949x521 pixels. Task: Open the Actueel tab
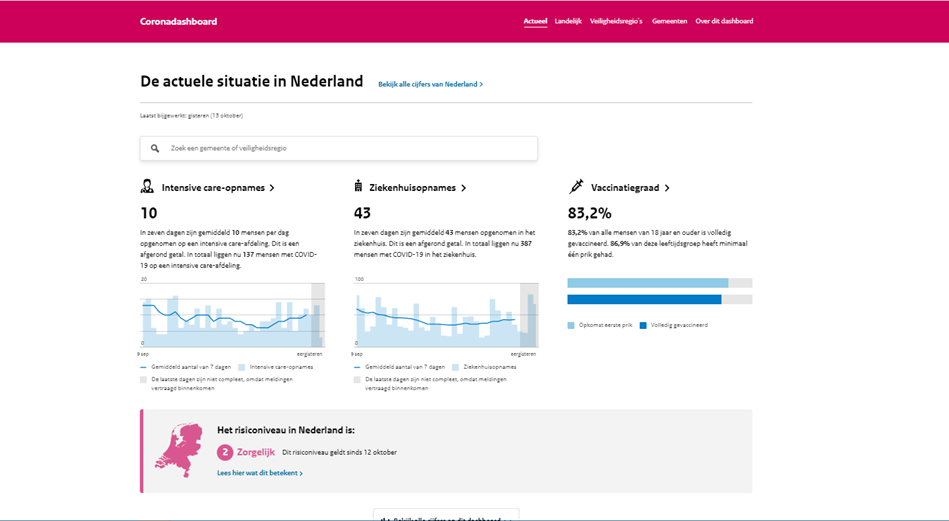[x=535, y=21]
